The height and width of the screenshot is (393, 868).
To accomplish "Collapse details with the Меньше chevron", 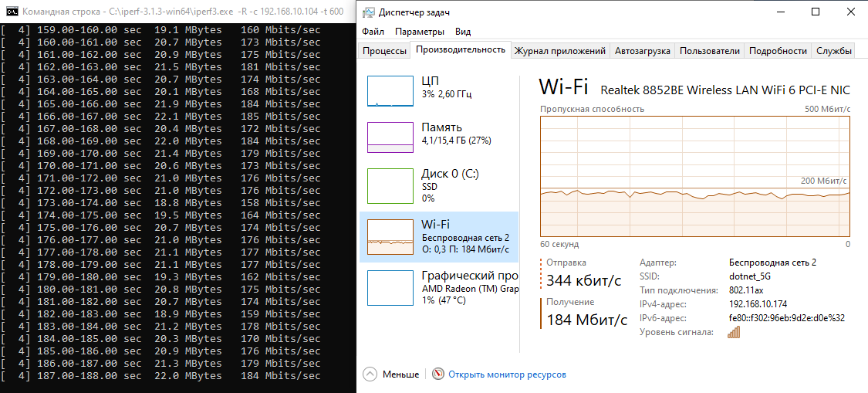I will [x=370, y=374].
